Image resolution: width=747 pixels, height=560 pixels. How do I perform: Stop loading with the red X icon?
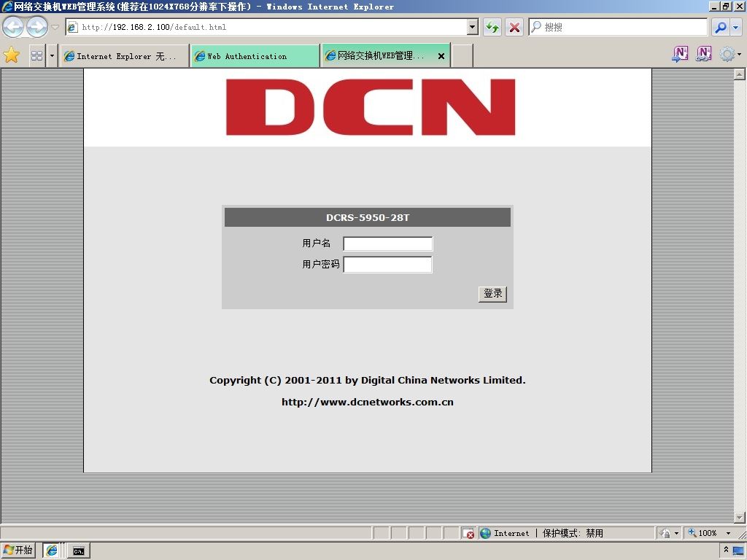tap(514, 27)
